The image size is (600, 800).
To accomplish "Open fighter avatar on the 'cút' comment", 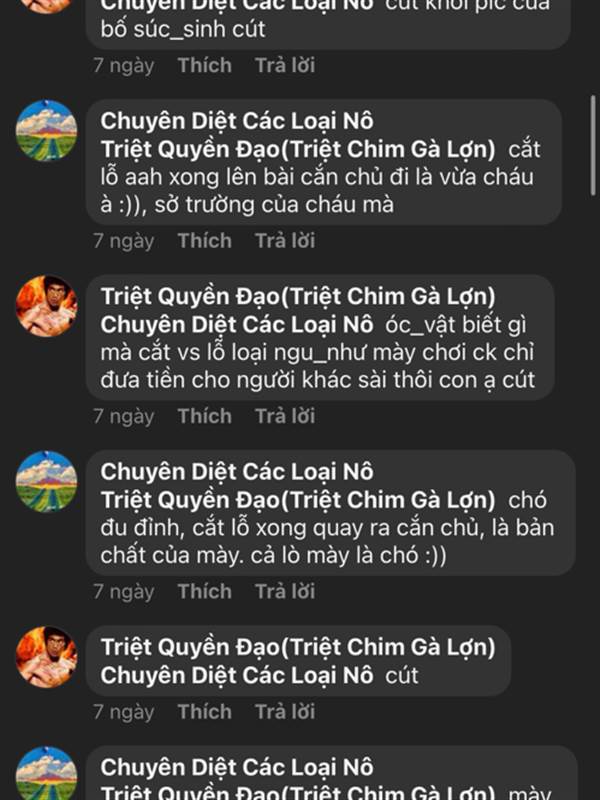I will click(46, 657).
